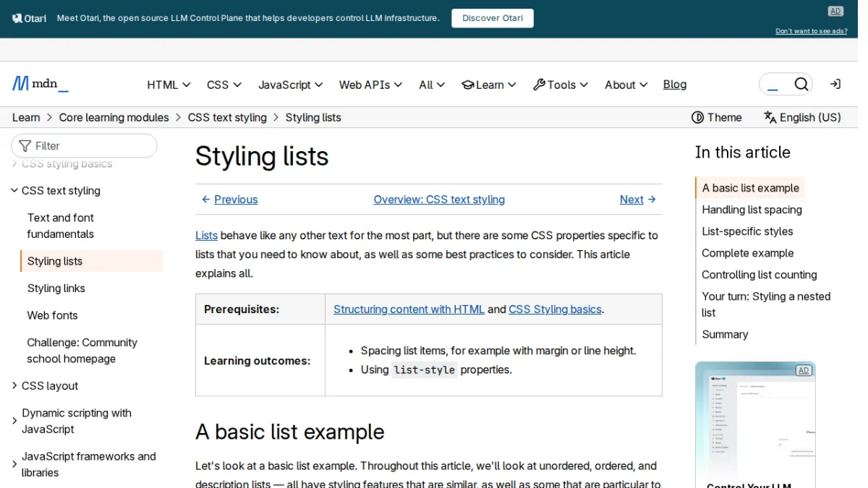
Task: Click the Discover Otari button
Action: click(x=493, y=18)
